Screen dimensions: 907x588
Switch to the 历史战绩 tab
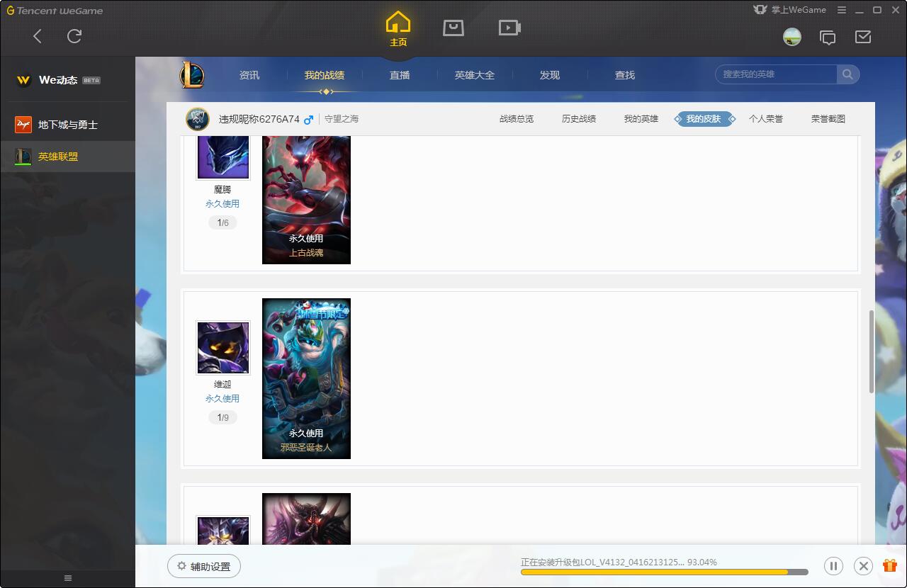pos(578,119)
